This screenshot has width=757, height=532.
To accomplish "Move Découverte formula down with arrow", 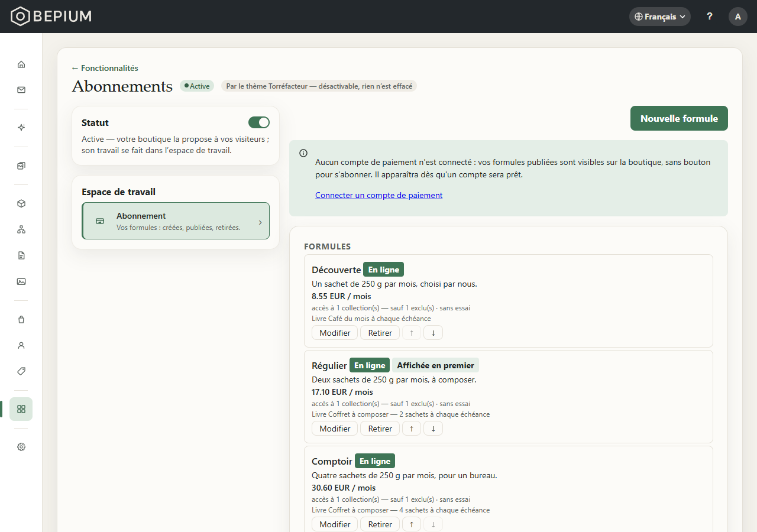I will pyautogui.click(x=433, y=333).
